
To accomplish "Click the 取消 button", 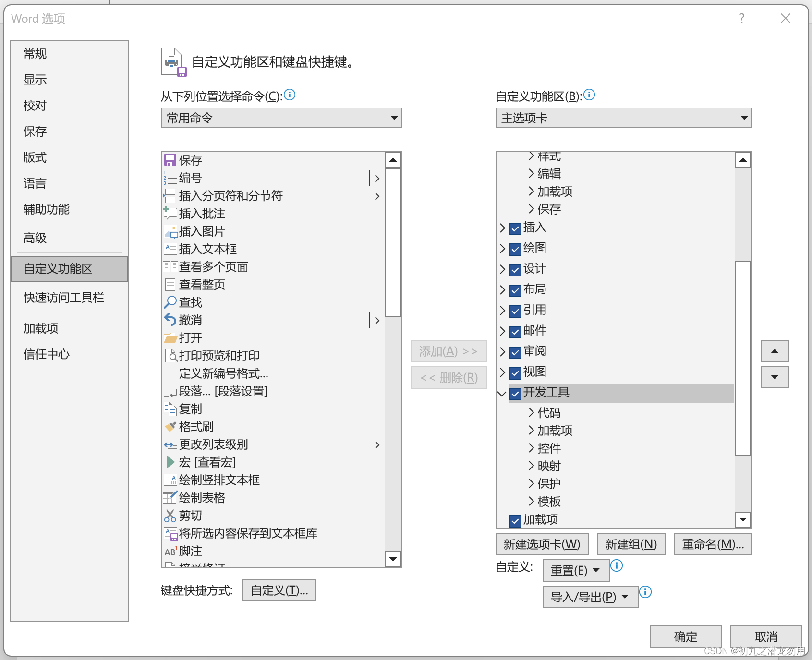I will [766, 636].
